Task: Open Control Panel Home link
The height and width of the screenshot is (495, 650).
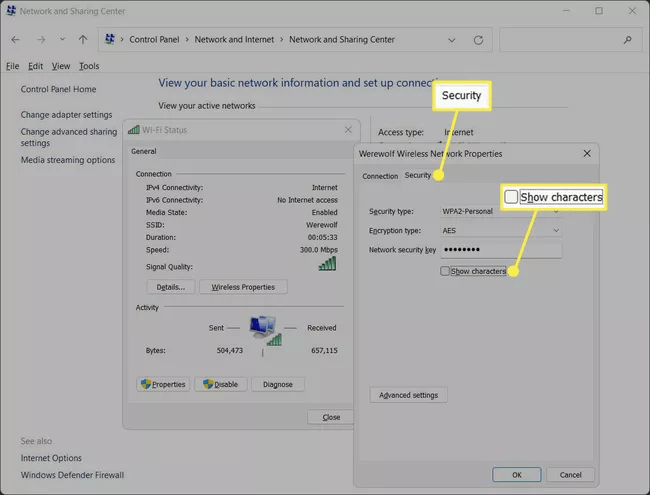Action: pos(58,89)
